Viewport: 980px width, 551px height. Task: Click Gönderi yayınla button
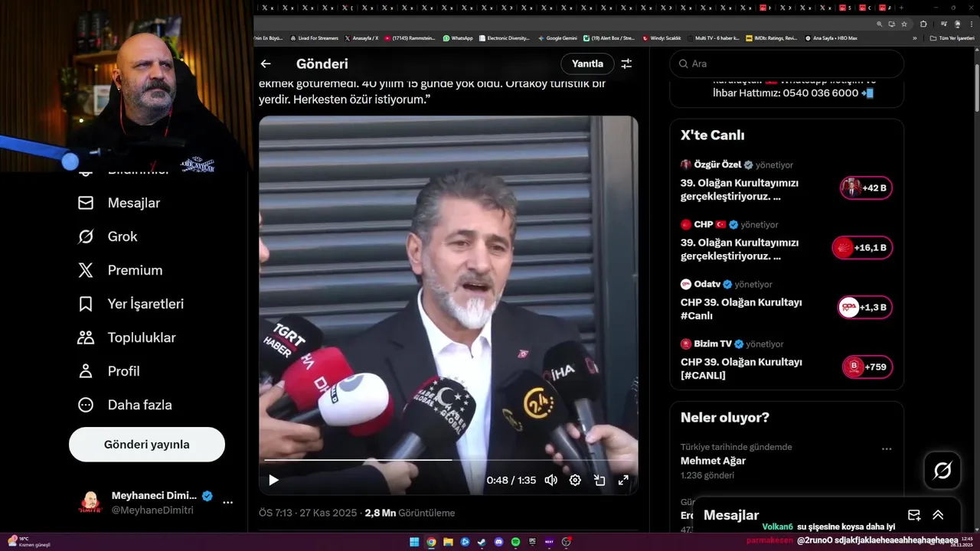tap(147, 445)
